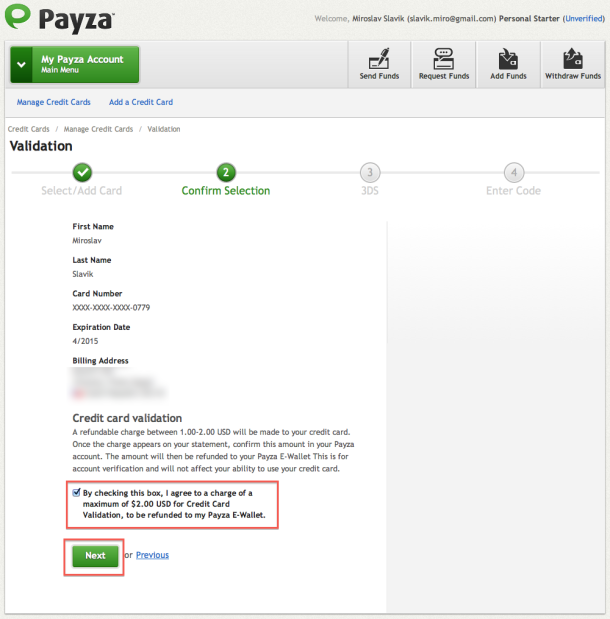The image size is (610, 619).
Task: Click Credit Cards breadcrumb
Action: pos(28,129)
